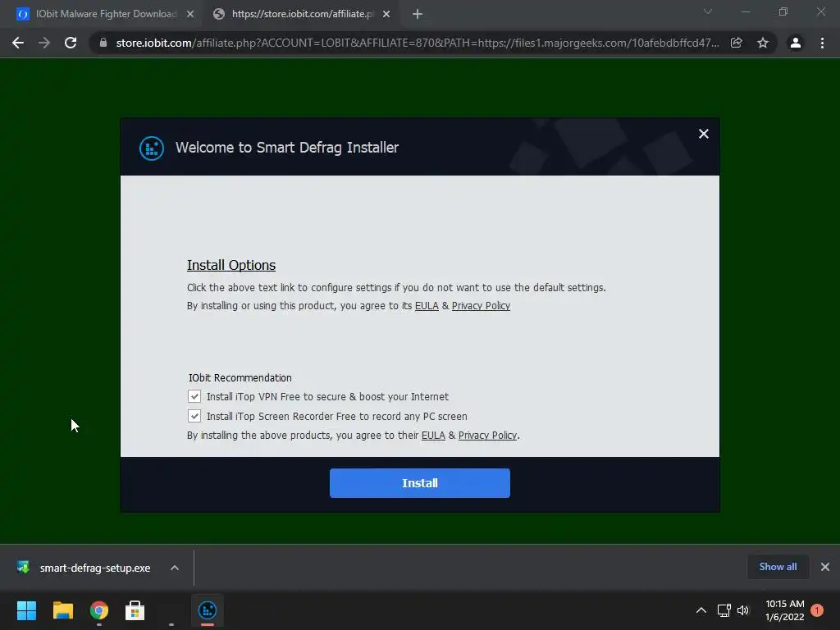Screen dimensions: 840x630
Task: Open the Install Options link
Action: click(x=231, y=265)
